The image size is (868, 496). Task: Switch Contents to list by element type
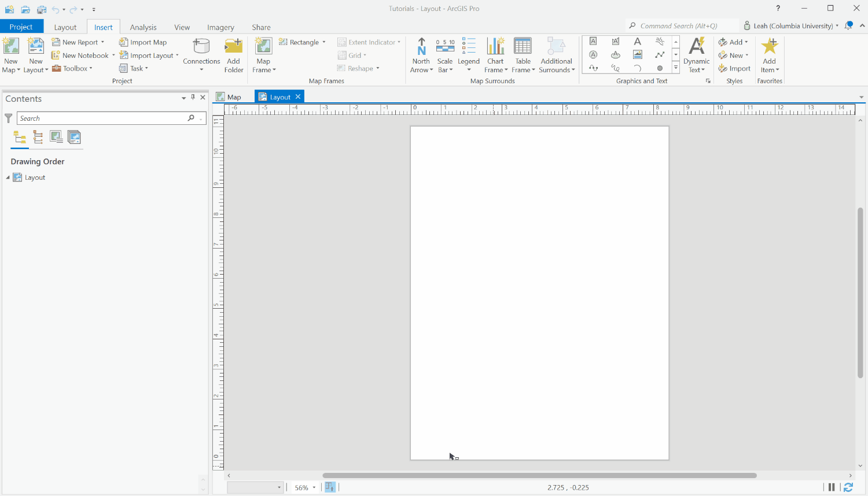tap(38, 137)
